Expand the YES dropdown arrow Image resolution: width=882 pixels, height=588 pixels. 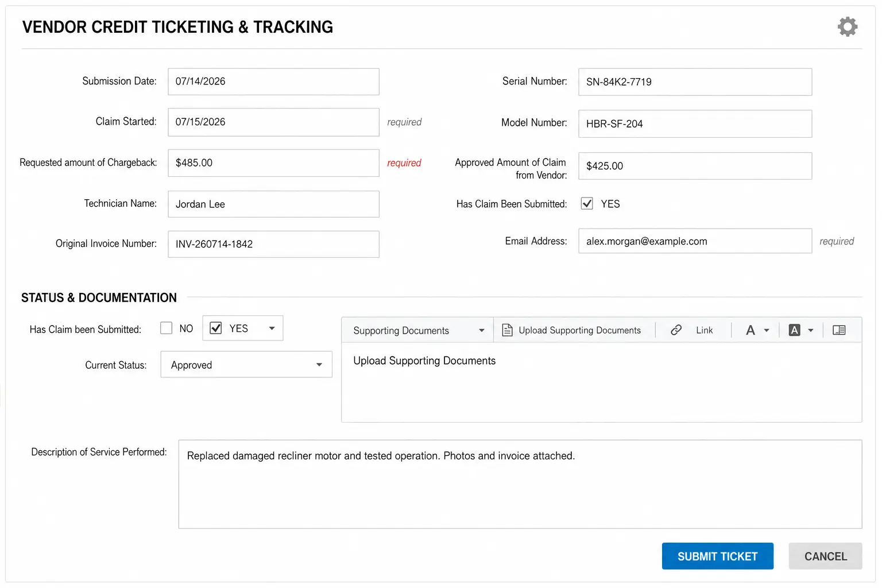[272, 328]
